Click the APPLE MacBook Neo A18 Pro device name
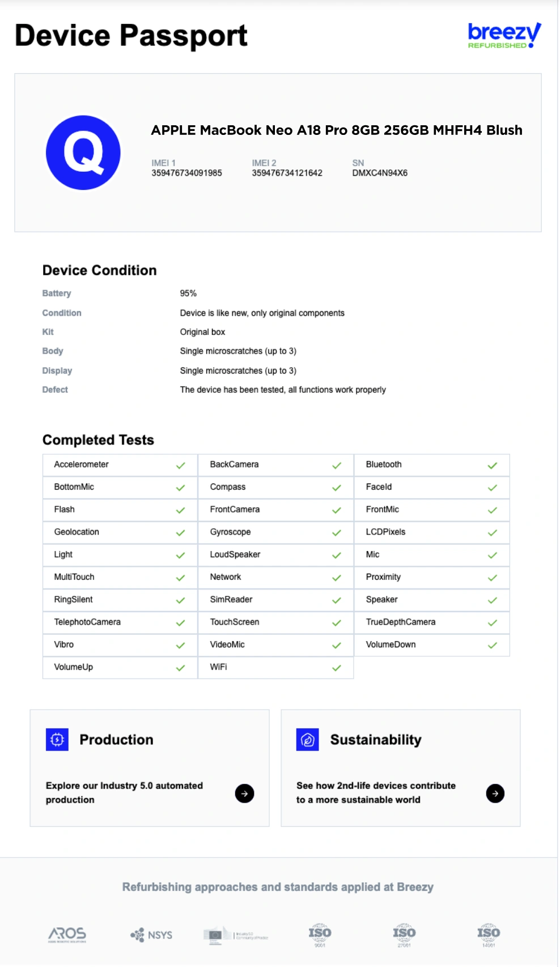This screenshot has height=967, width=560. (x=337, y=130)
